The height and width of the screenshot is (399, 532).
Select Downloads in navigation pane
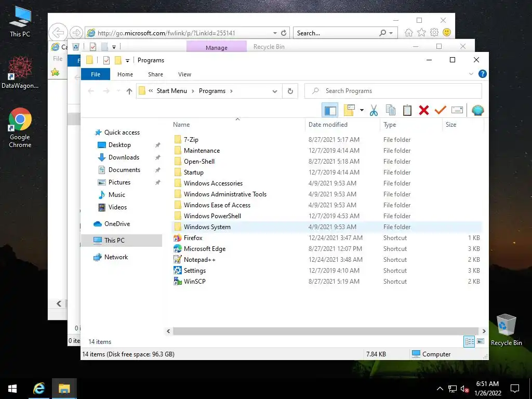click(x=124, y=157)
